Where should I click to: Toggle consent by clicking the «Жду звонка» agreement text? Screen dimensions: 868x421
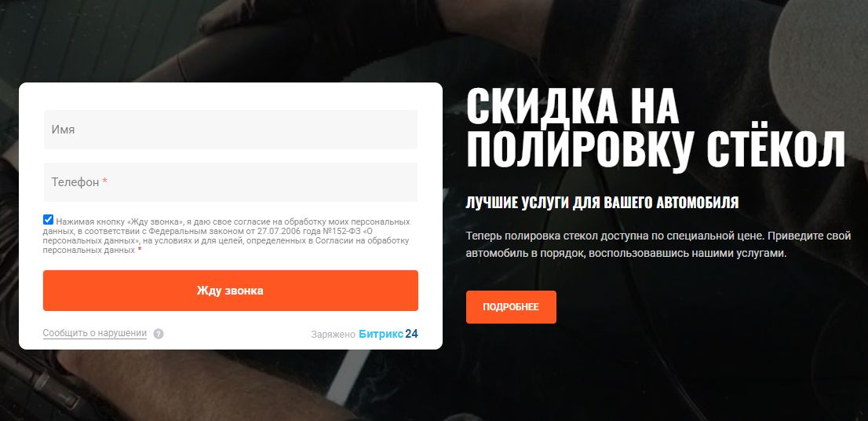pyautogui.click(x=227, y=236)
